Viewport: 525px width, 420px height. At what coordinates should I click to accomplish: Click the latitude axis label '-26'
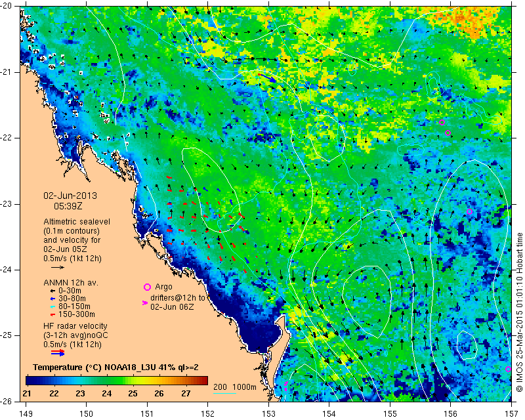pyautogui.click(x=7, y=402)
